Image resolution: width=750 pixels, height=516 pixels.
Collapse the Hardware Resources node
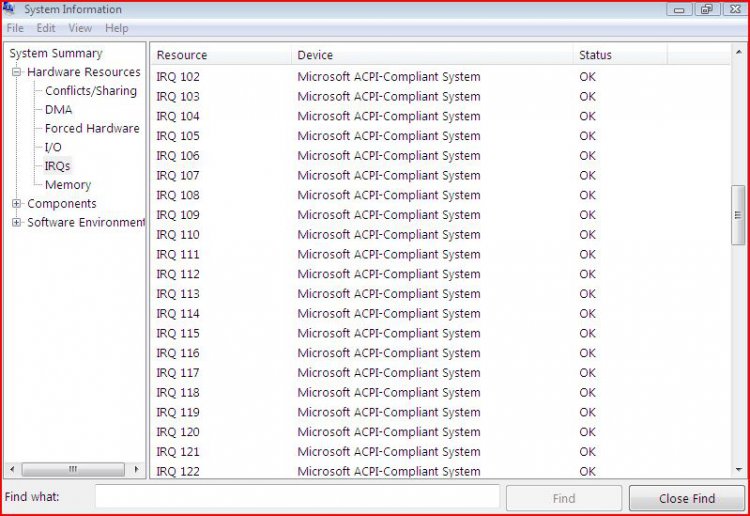click(x=17, y=72)
